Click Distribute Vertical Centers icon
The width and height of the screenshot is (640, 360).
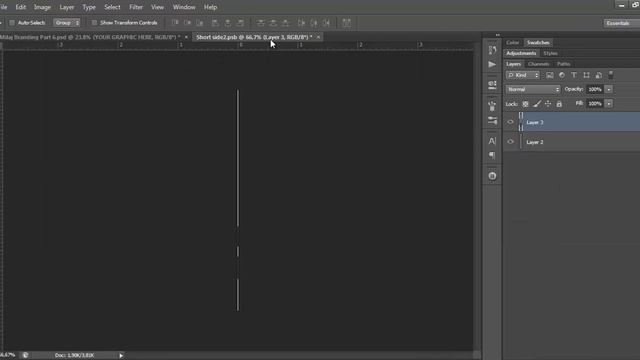[x=273, y=23]
